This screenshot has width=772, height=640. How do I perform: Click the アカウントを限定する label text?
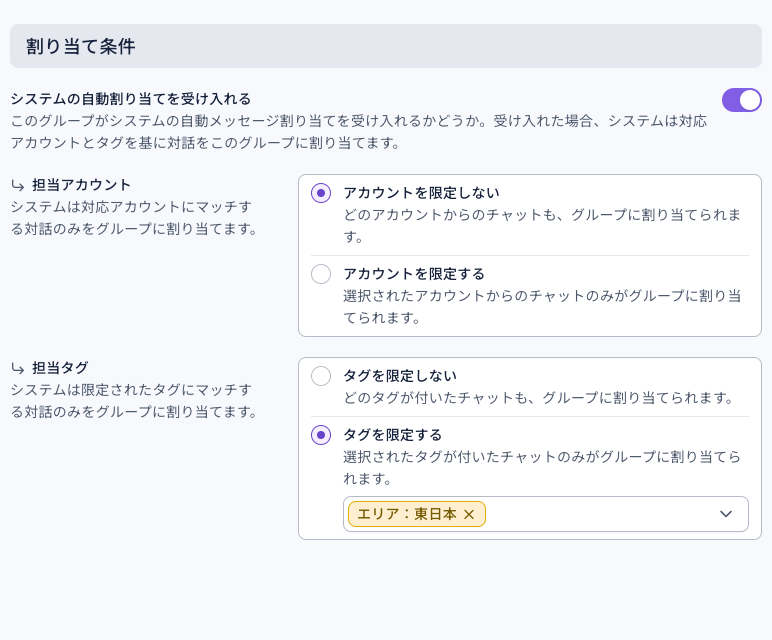414,274
